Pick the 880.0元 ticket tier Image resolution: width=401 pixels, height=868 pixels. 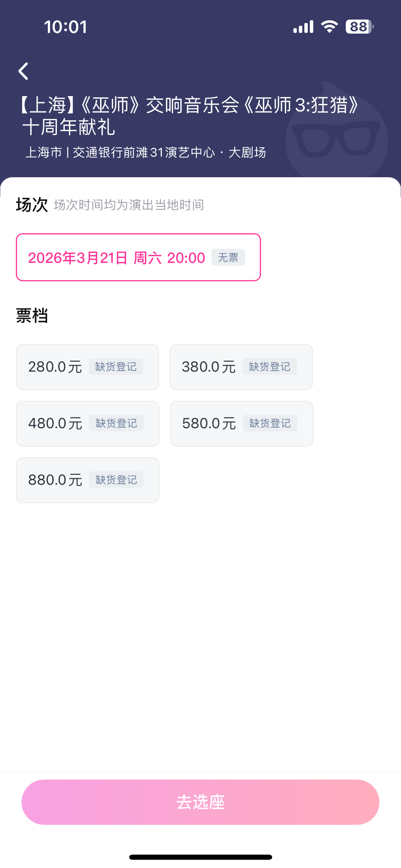(55, 480)
